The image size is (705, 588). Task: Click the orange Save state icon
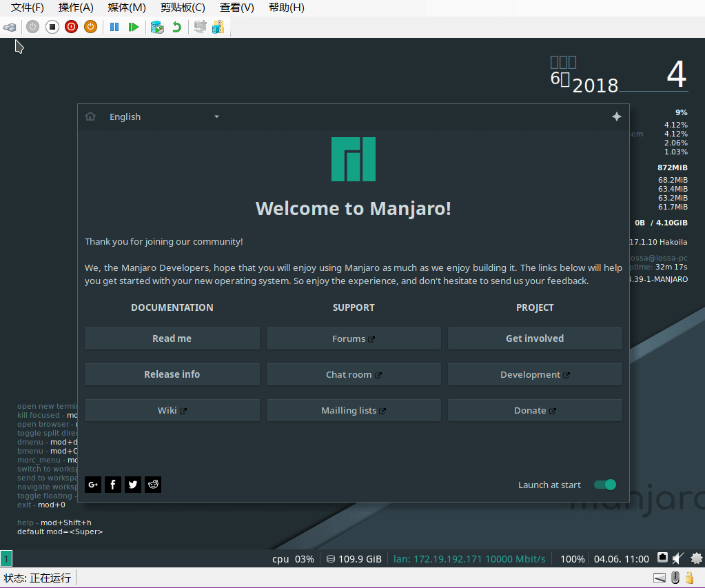click(90, 27)
